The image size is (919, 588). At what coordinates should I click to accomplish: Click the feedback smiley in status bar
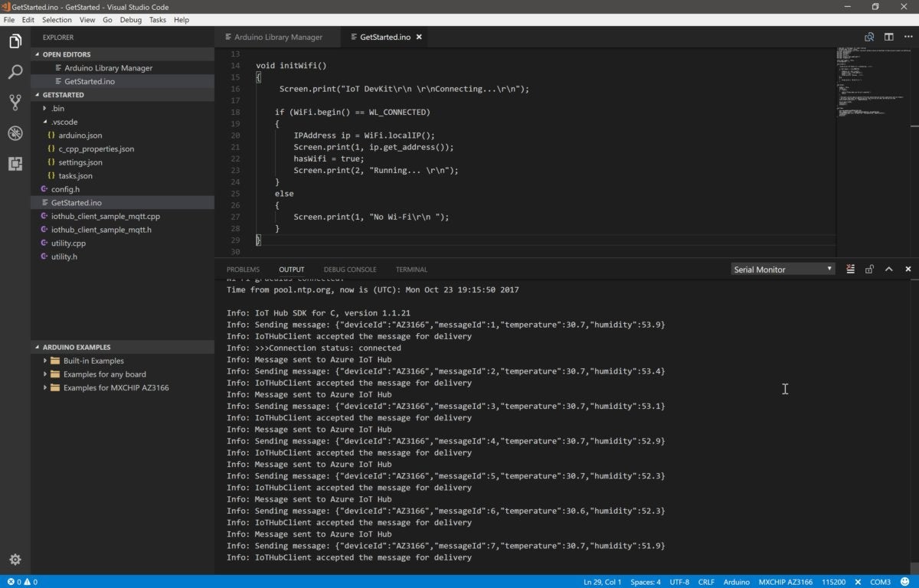coord(907,582)
